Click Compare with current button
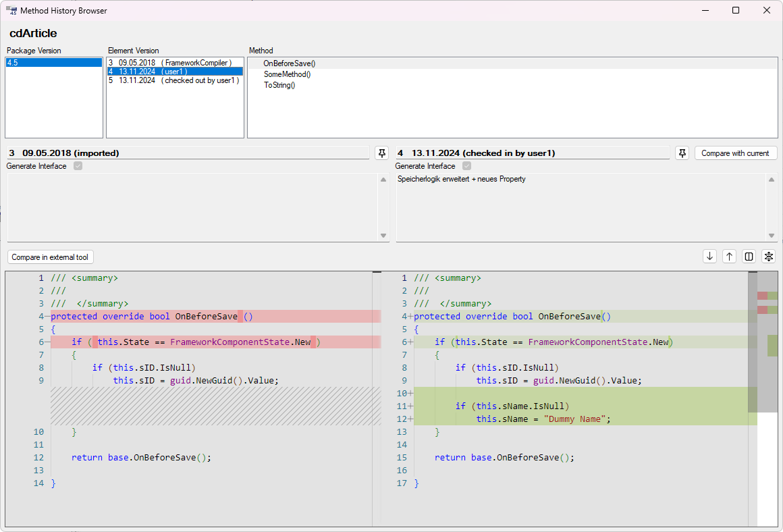The width and height of the screenshot is (783, 532). point(736,153)
